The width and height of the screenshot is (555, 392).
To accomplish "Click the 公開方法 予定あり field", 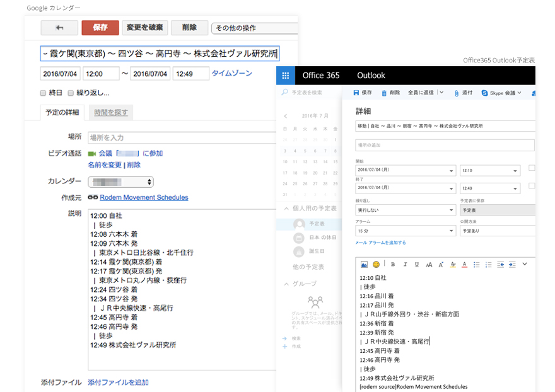I will point(498,231).
